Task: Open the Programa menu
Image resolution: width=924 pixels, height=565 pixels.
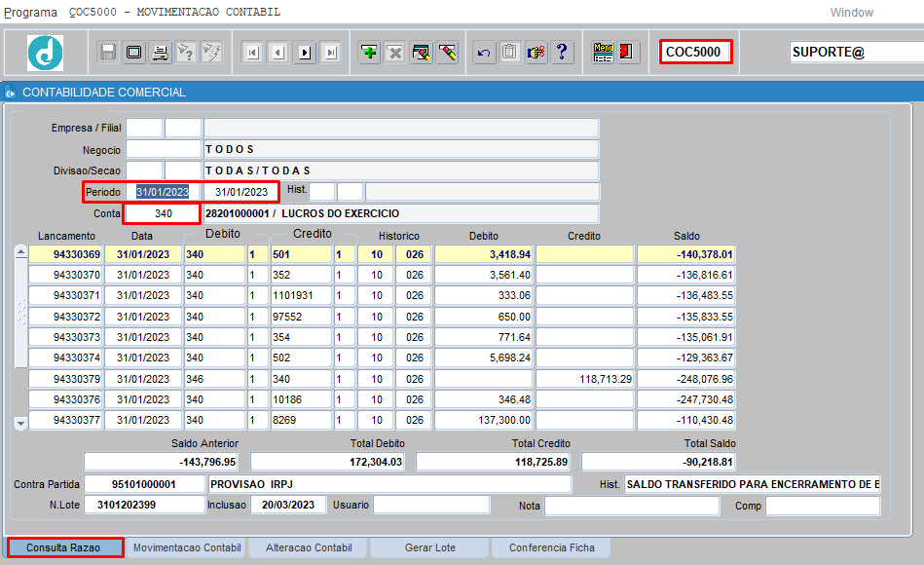Action: (x=30, y=13)
